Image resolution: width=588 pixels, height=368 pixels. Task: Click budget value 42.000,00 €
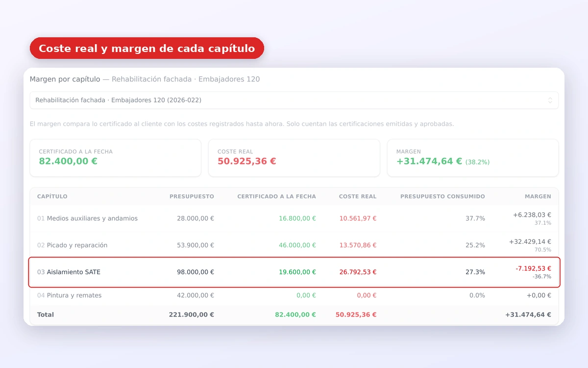point(196,295)
